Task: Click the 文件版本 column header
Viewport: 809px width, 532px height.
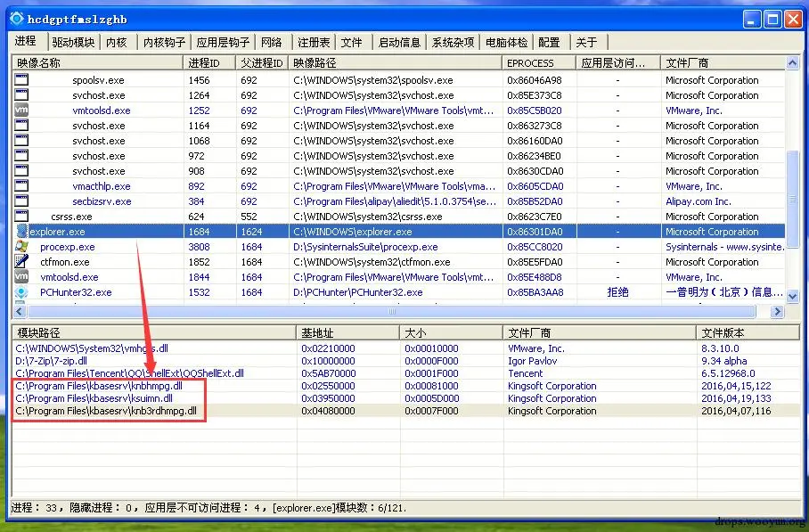Action: point(748,332)
